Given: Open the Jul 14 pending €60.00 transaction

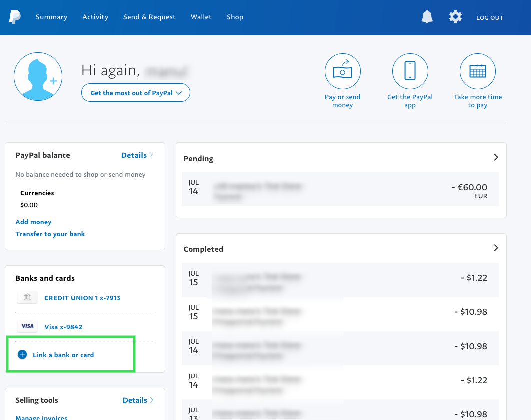Looking at the screenshot, I should click(340, 189).
